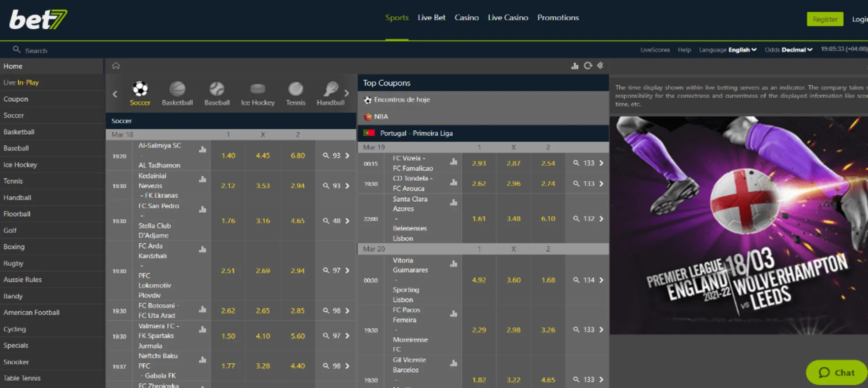Image resolution: width=868 pixels, height=388 pixels.
Task: Open Aussie Rules in sidebar
Action: pos(52,280)
